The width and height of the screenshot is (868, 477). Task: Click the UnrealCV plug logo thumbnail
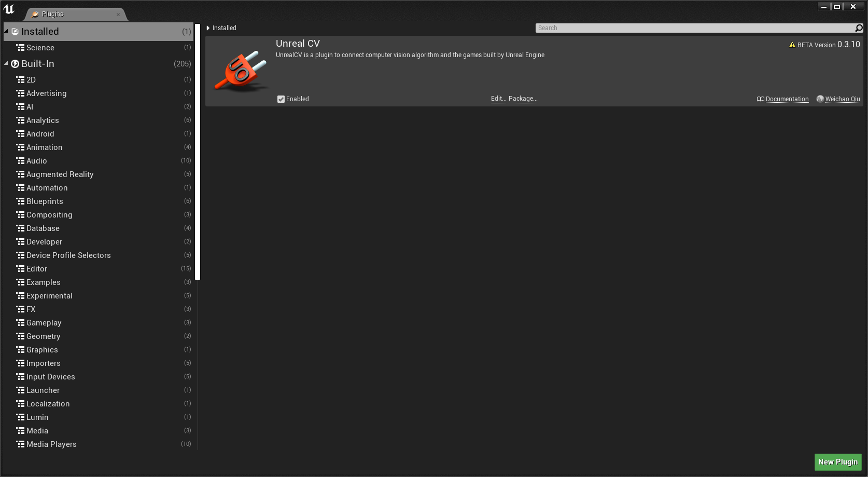pos(240,71)
